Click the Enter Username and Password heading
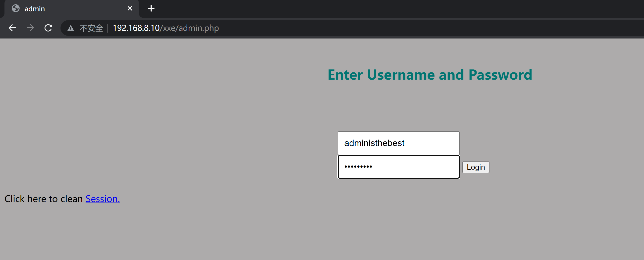This screenshot has height=260, width=644. 430,75
